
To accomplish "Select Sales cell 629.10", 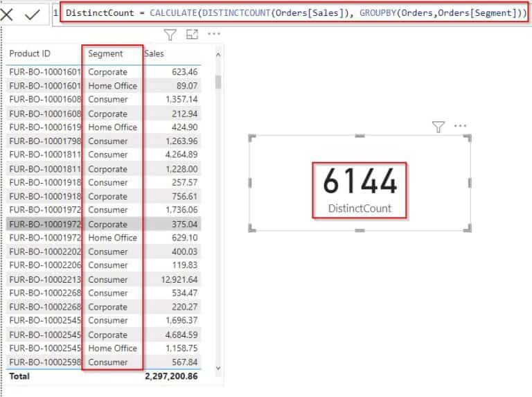I will pos(184,238).
